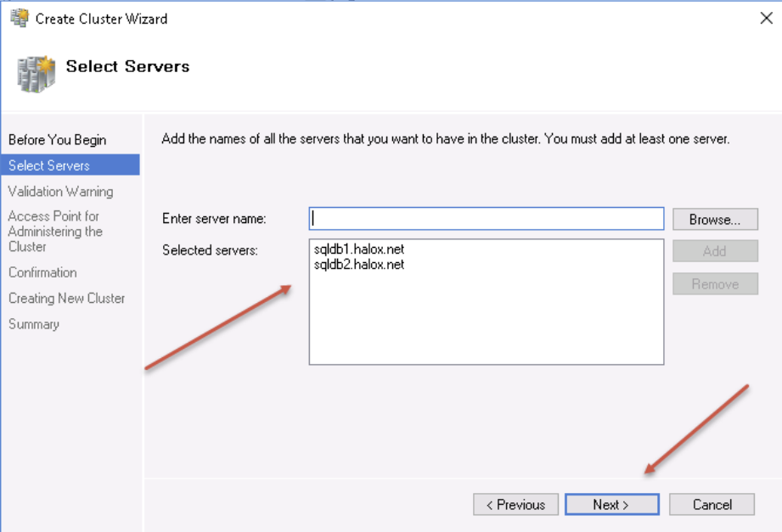
Task: Select sqldb2.halox.net in Selected servers
Action: (x=359, y=264)
